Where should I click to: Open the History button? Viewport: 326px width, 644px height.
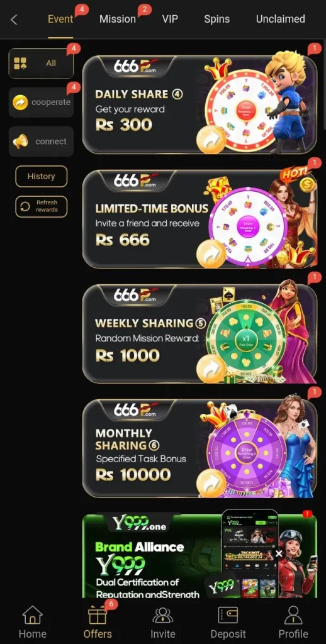point(41,176)
